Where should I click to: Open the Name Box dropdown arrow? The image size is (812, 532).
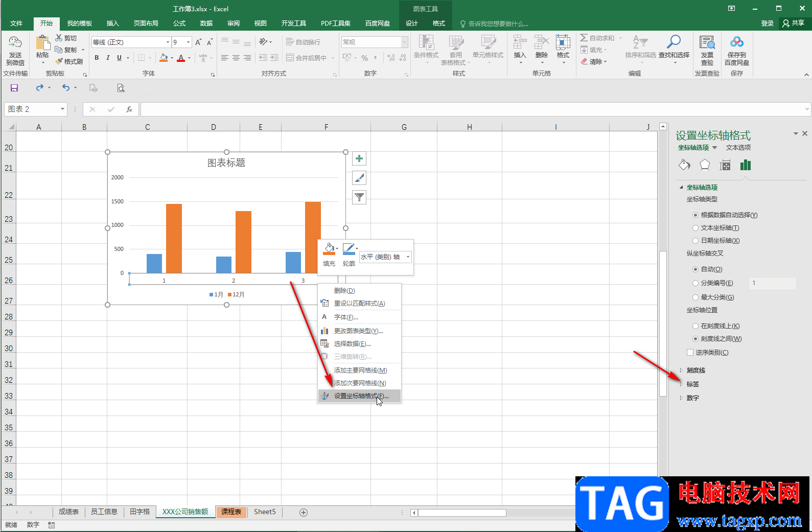[x=62, y=109]
